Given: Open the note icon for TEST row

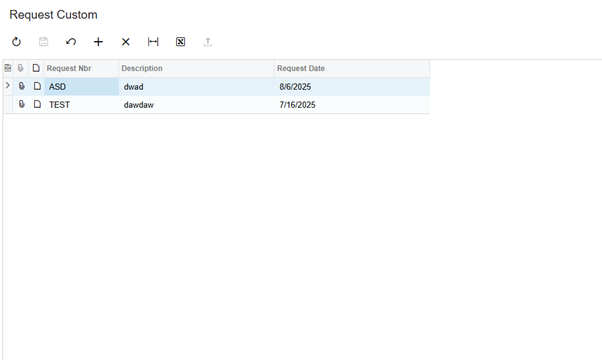Looking at the screenshot, I should (x=37, y=104).
